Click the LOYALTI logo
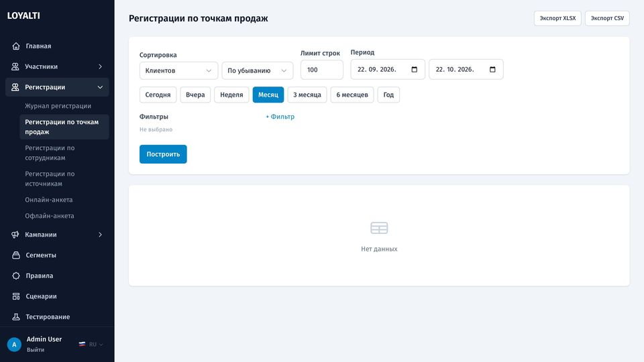This screenshot has height=362, width=644. click(23, 15)
